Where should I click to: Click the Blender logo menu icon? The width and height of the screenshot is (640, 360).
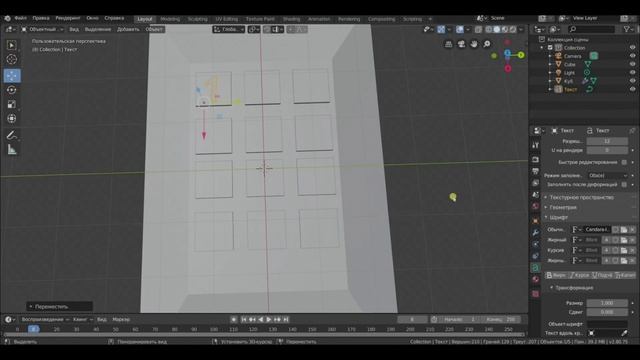click(x=7, y=18)
